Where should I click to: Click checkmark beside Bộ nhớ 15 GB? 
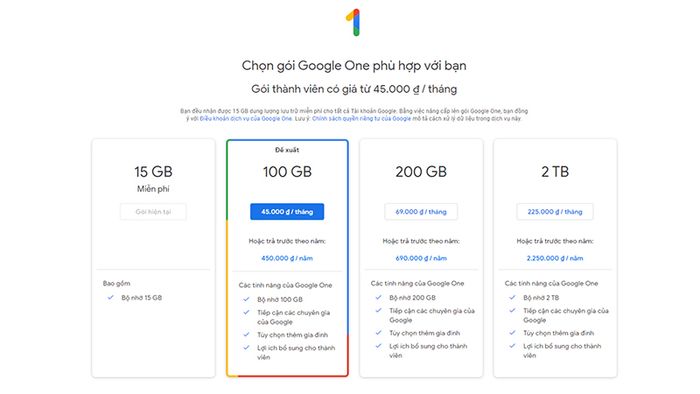click(110, 297)
